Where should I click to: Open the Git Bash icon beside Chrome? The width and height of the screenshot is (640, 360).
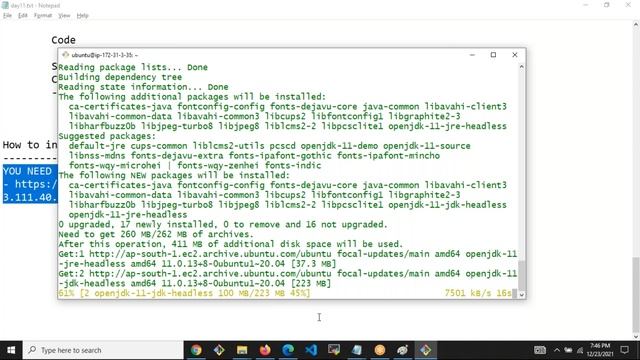click(219, 350)
